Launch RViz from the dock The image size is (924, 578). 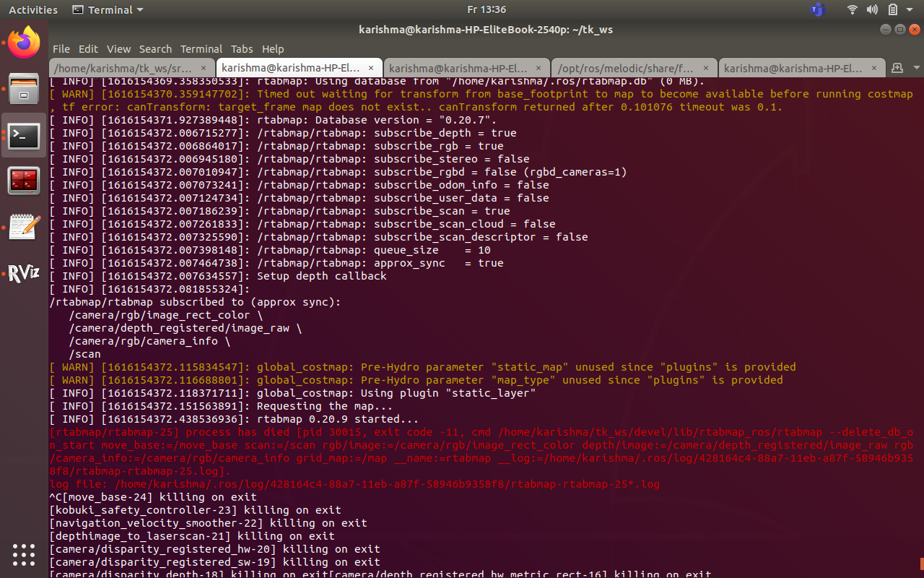click(x=24, y=274)
